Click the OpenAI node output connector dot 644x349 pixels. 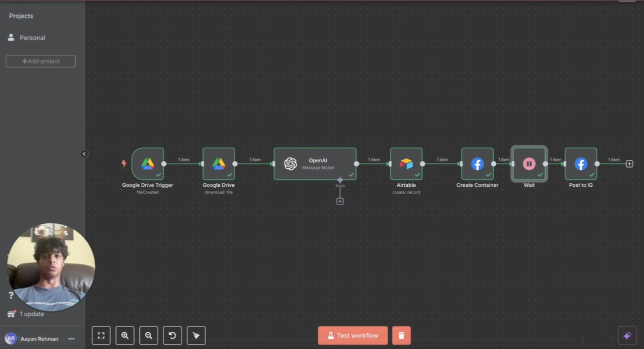pos(357,164)
